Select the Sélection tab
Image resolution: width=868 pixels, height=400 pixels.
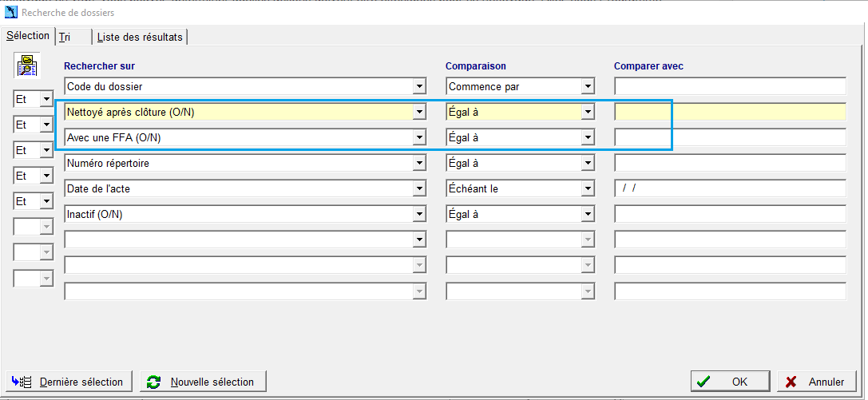(28, 35)
